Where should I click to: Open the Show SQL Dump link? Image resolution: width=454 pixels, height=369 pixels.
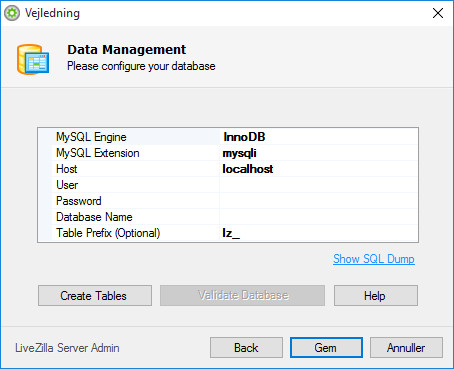click(x=374, y=259)
